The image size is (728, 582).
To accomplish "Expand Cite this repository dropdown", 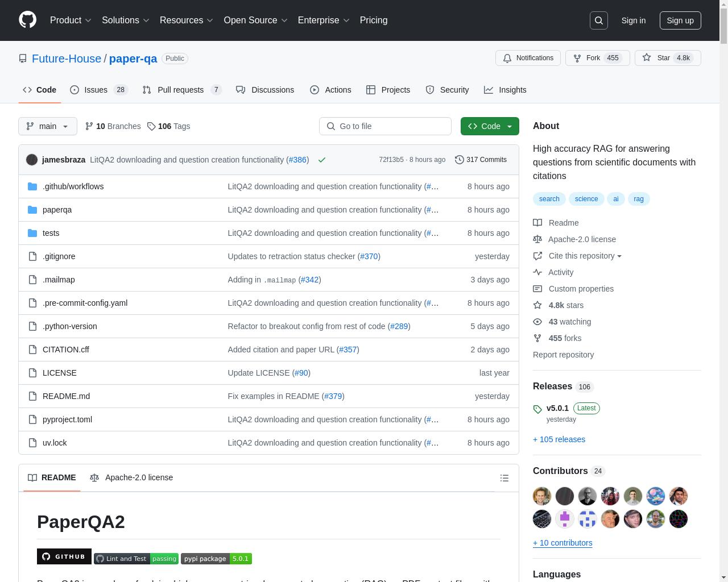I will coord(577,256).
